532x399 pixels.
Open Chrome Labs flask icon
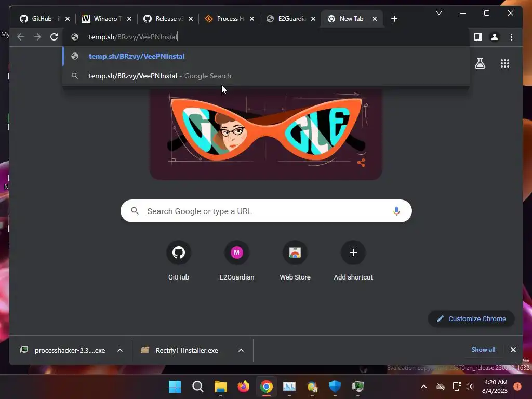[480, 63]
